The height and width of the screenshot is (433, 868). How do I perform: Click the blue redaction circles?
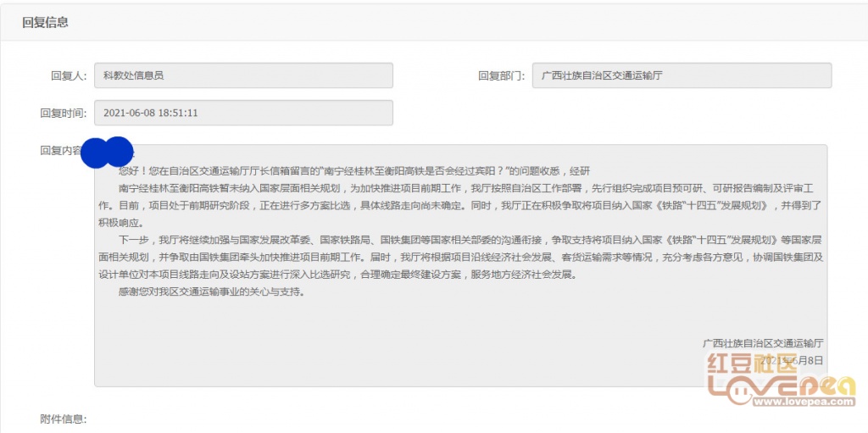[x=109, y=152]
